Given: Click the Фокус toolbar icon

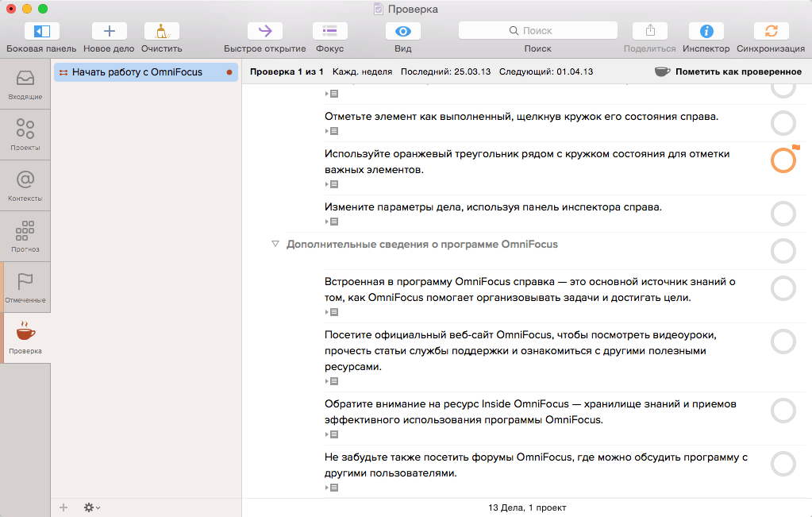Looking at the screenshot, I should [330, 31].
